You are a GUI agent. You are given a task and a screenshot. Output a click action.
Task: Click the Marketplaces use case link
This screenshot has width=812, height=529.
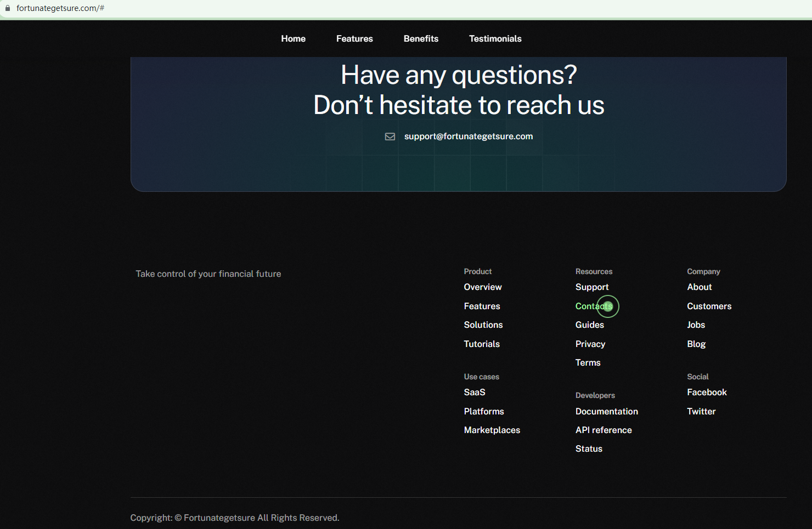492,430
